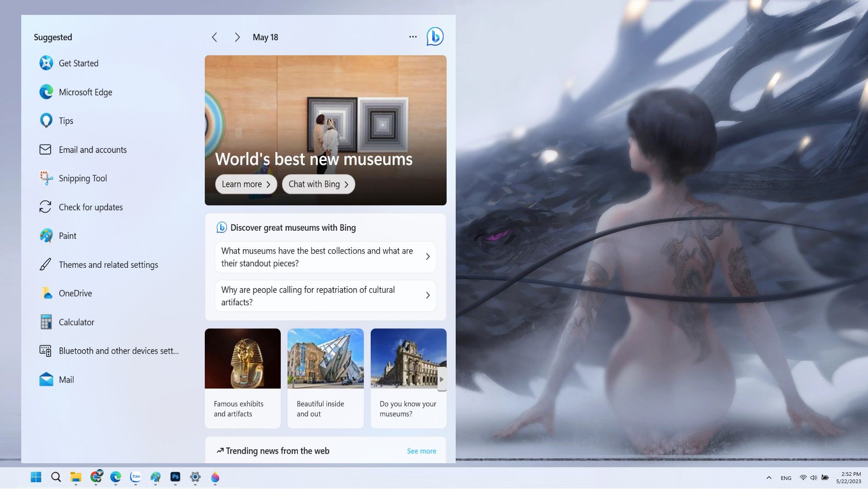Click Learn more button on museums banner
This screenshot has height=489, width=868.
tap(246, 184)
